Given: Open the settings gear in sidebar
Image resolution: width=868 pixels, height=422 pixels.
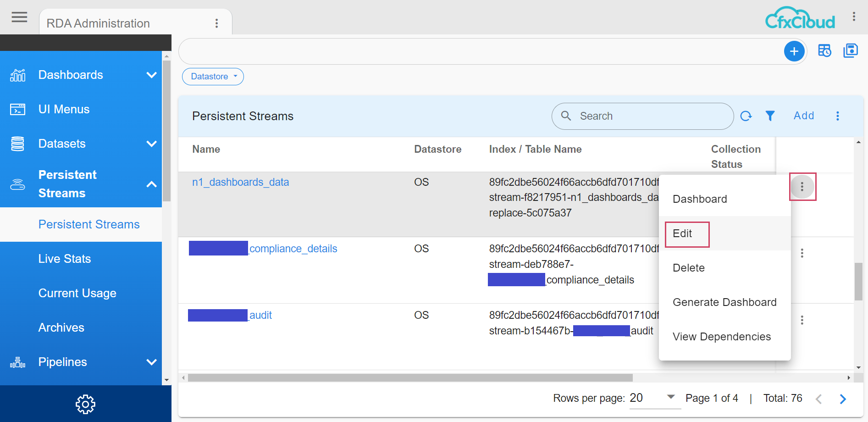Looking at the screenshot, I should click(x=85, y=404).
